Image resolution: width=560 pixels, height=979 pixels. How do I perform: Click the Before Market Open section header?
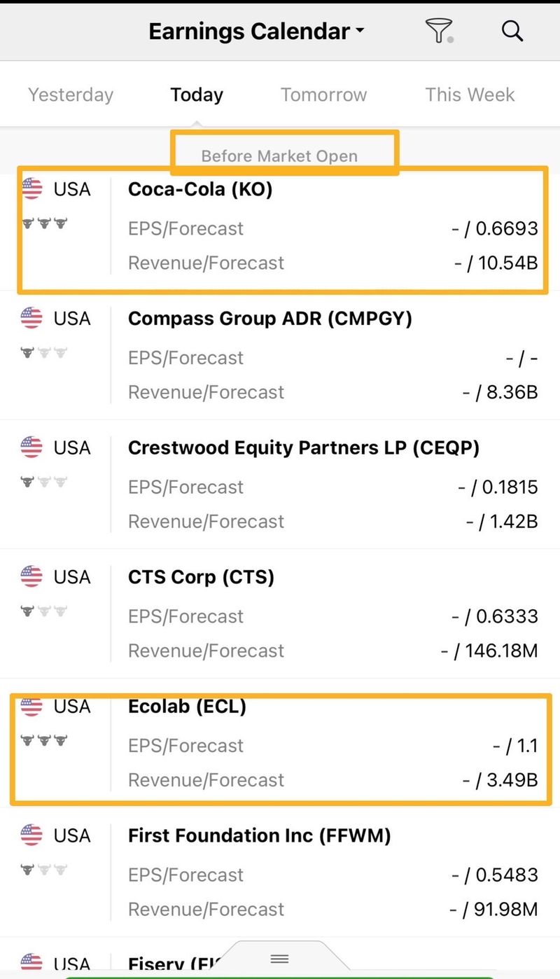[279, 155]
